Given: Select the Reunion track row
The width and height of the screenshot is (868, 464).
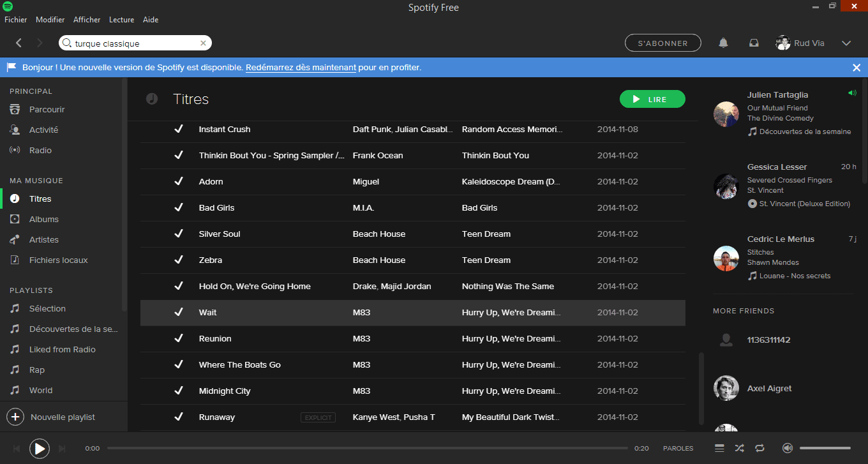Looking at the screenshot, I should coord(413,338).
